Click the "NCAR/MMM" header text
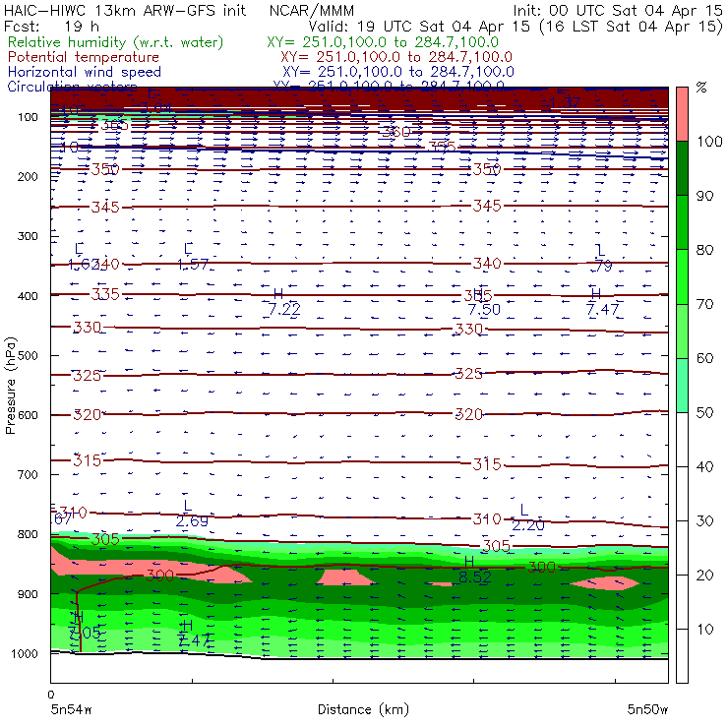 pos(312,10)
